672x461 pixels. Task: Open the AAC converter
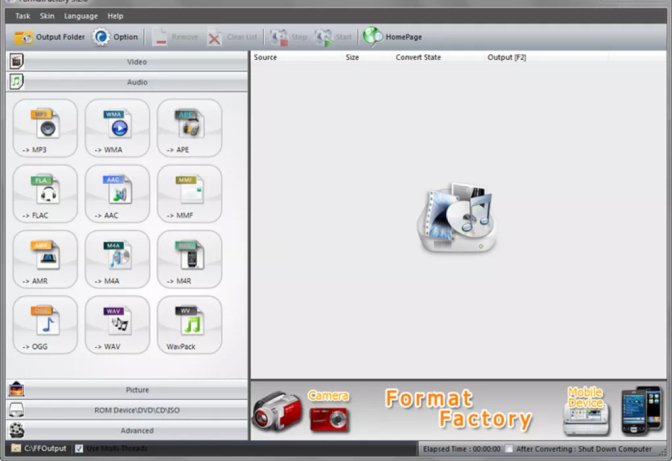coord(117,194)
